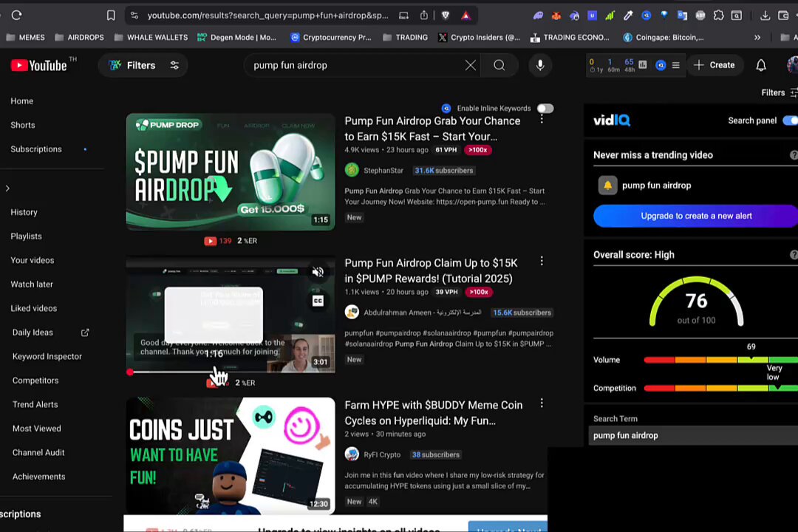798x532 pixels.
Task: Open the TRADING bookmark folder
Action: click(x=405, y=37)
